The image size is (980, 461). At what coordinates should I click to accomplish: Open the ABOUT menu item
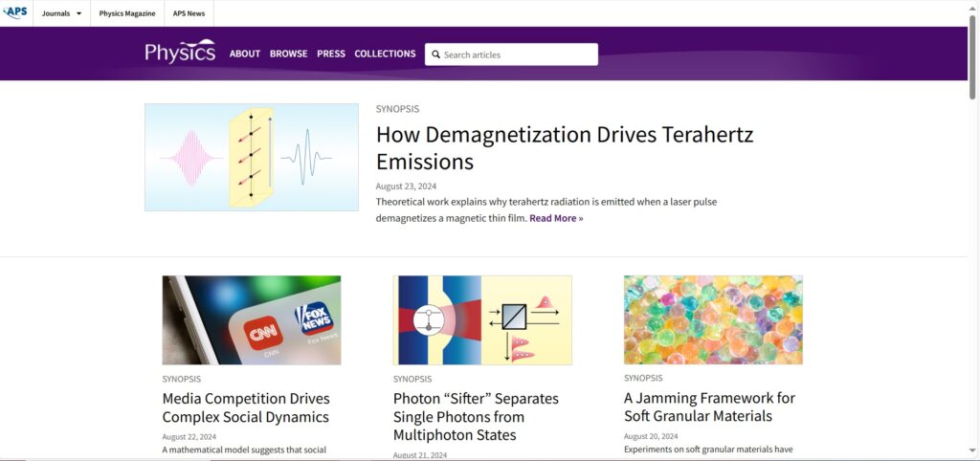click(x=245, y=54)
